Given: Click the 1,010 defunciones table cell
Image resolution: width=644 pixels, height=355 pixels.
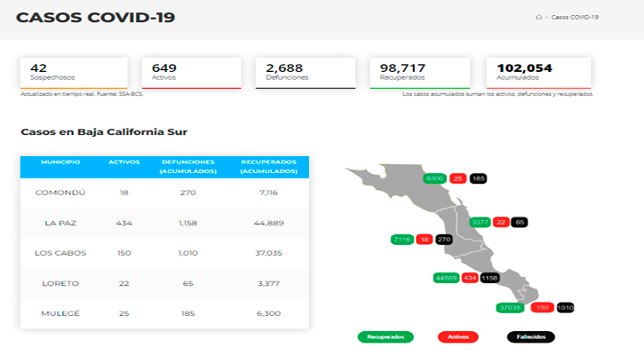Looking at the screenshot, I should (187, 253).
